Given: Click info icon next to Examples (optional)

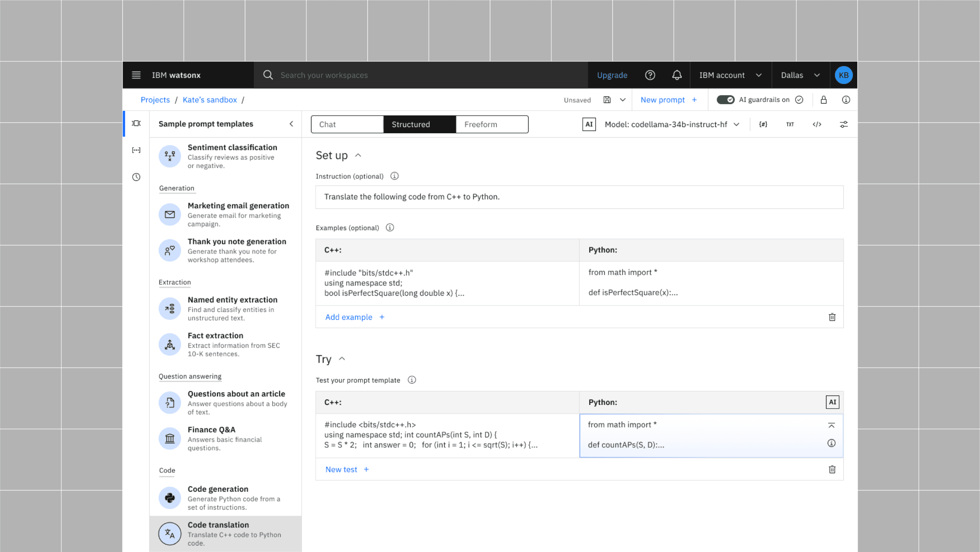Looking at the screenshot, I should [x=390, y=228].
